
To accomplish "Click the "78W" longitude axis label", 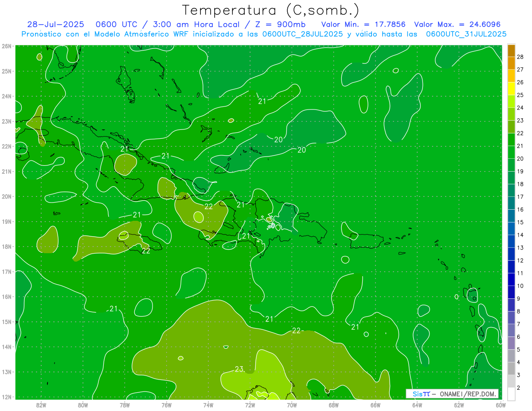I will [x=125, y=404].
